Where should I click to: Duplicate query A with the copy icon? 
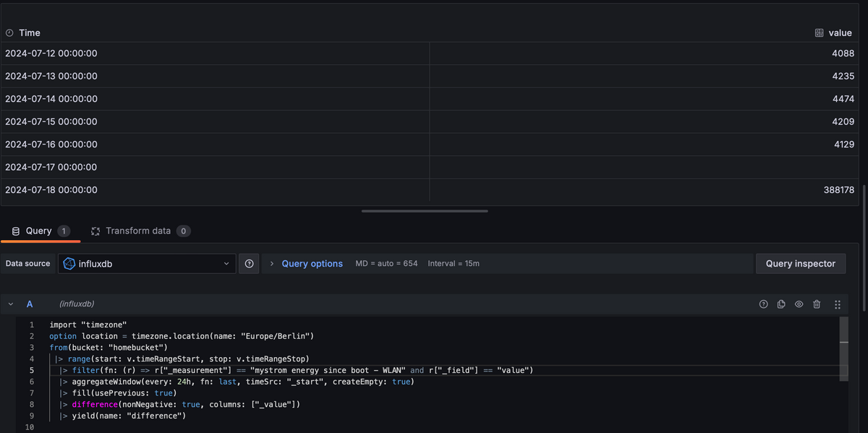click(781, 304)
